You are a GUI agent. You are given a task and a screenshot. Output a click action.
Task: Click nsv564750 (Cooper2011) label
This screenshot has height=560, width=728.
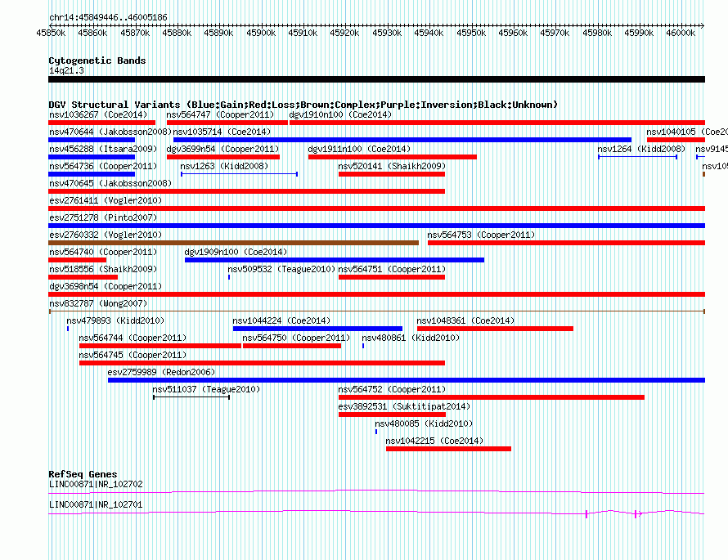tap(296, 338)
